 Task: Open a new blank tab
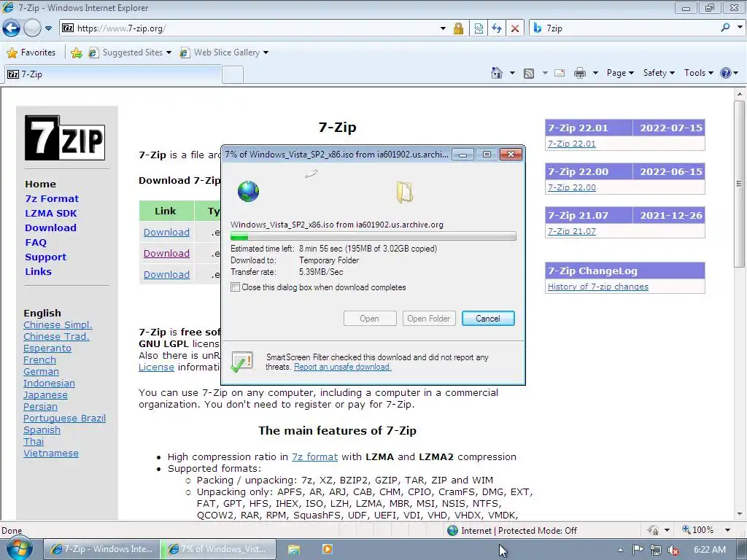pos(233,75)
